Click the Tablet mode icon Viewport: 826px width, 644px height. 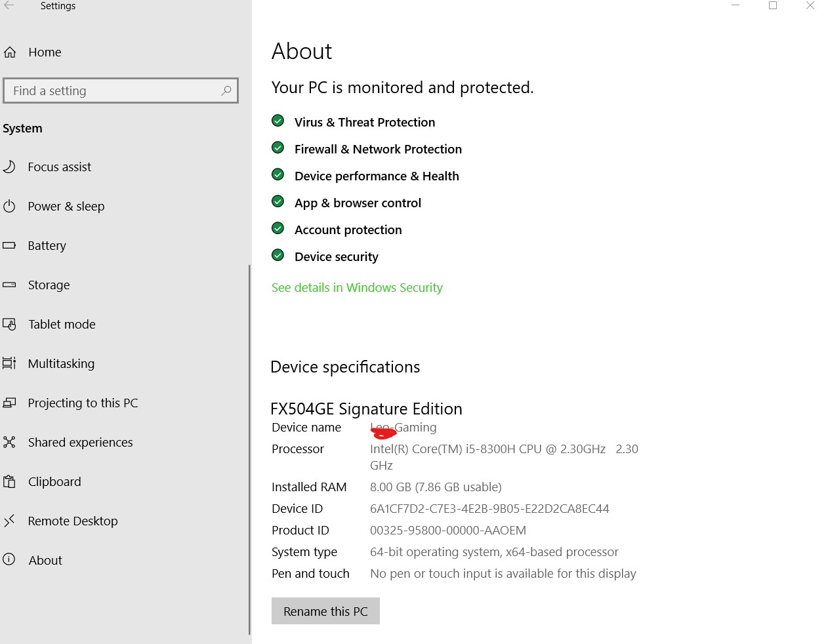pos(9,324)
